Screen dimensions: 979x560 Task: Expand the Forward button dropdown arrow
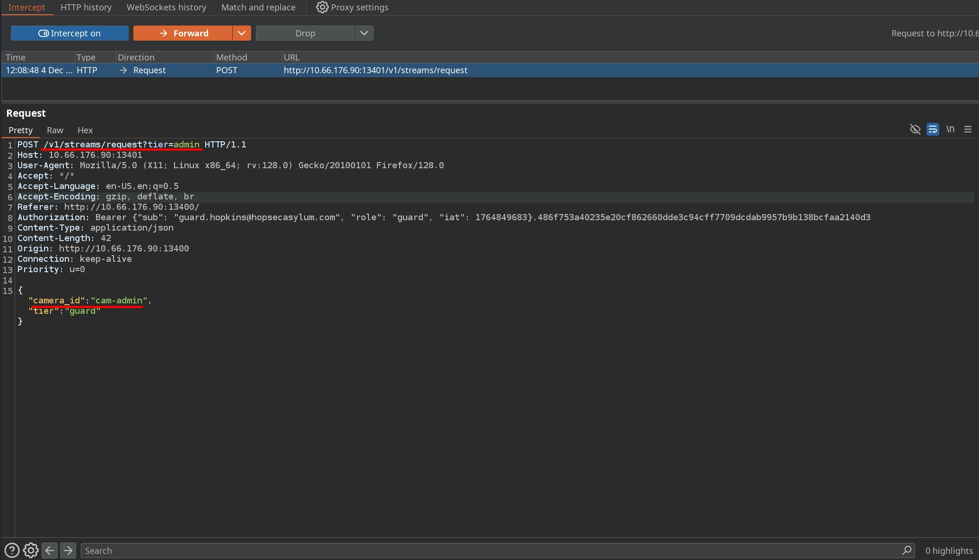tap(241, 33)
